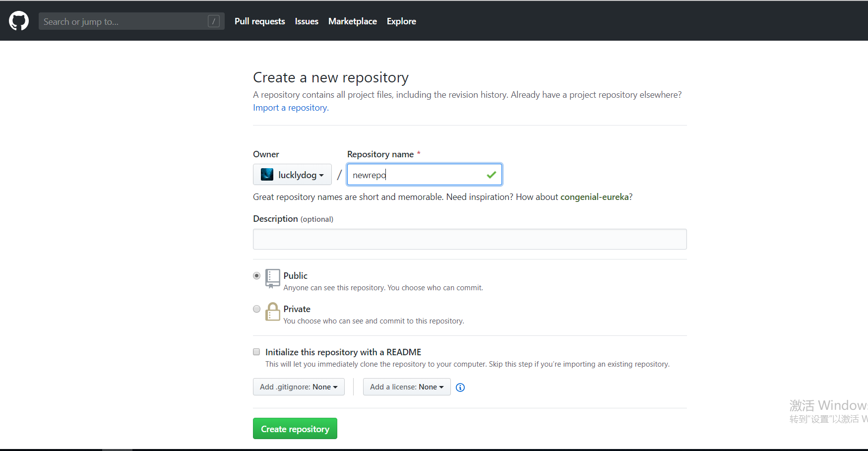
Task: Expand the lucklydog owner dropdown
Action: (x=292, y=175)
